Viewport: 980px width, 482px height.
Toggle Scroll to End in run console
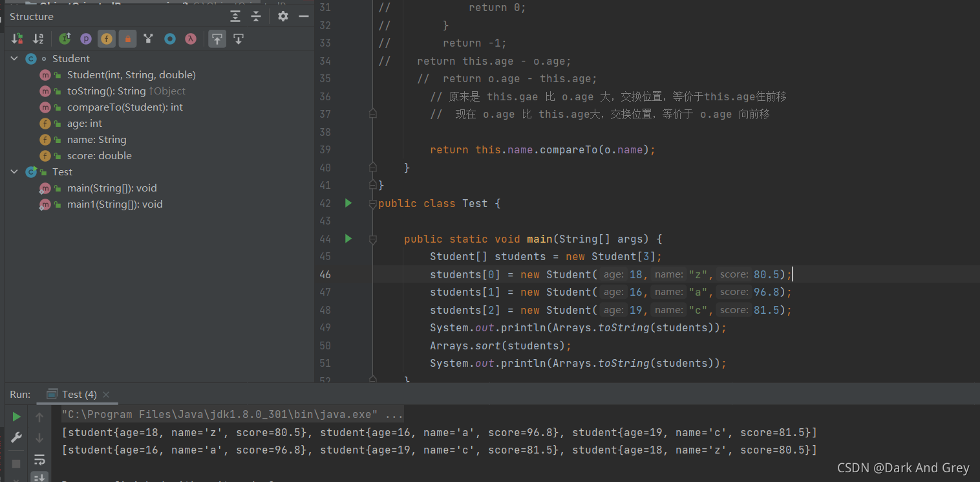point(39,477)
